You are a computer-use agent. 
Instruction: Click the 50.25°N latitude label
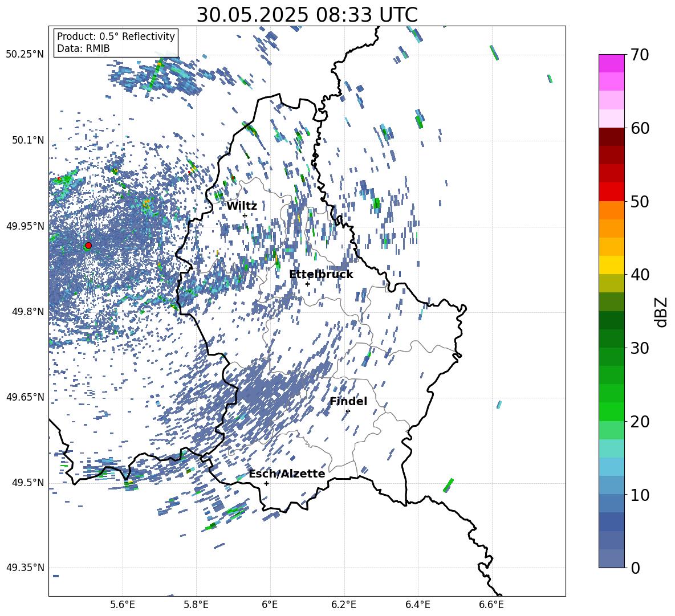(25, 55)
